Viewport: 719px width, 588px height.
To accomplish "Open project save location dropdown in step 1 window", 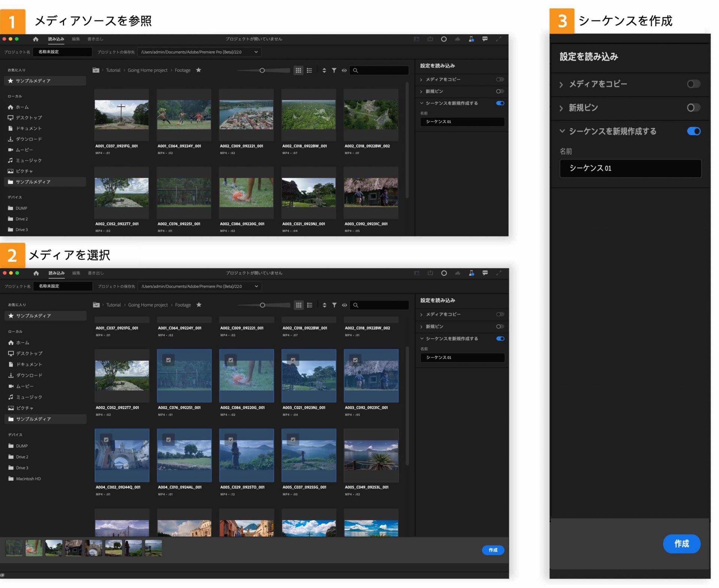I will 256,52.
